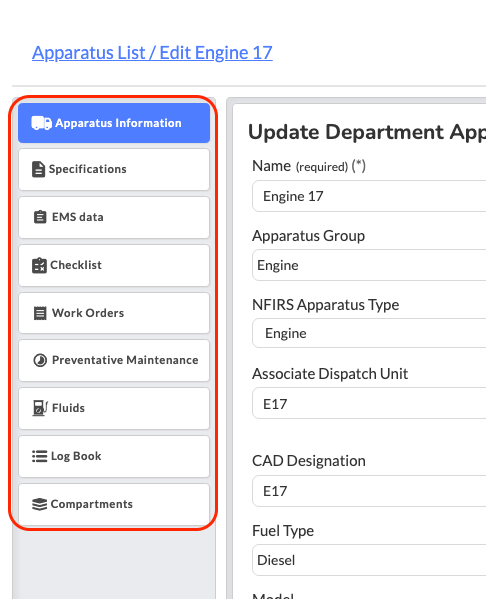Click the Associate Dispatch Unit field E17
486x599 pixels.
[369, 403]
